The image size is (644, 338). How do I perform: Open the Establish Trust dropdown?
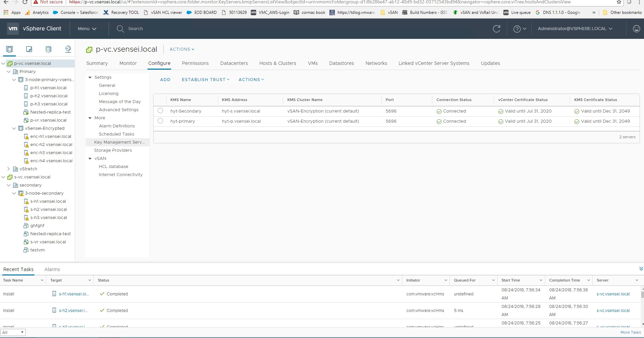[x=205, y=80]
